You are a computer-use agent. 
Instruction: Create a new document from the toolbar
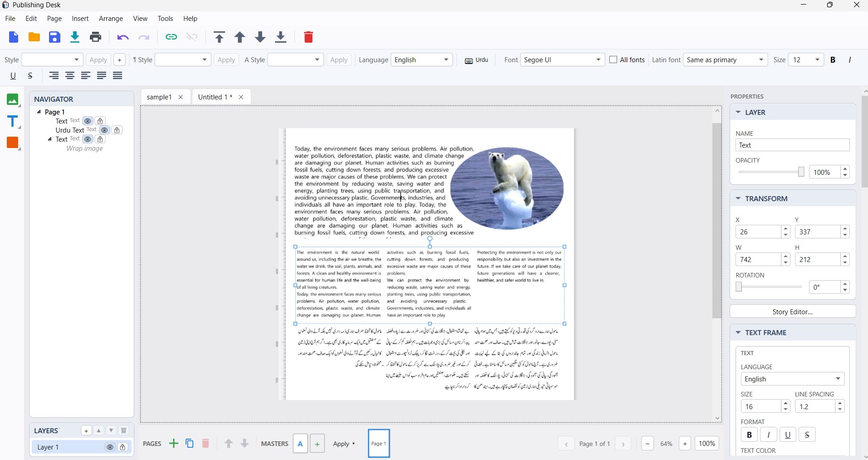point(14,37)
